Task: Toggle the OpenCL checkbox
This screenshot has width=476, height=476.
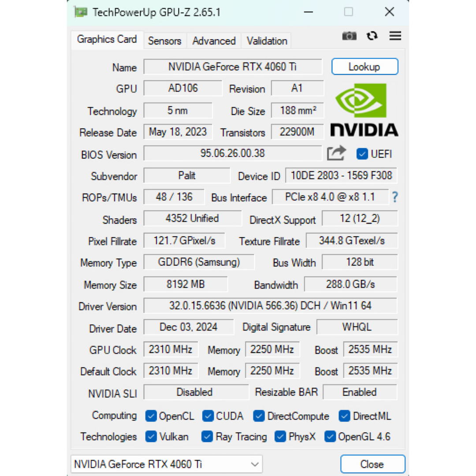Action: tap(151, 416)
